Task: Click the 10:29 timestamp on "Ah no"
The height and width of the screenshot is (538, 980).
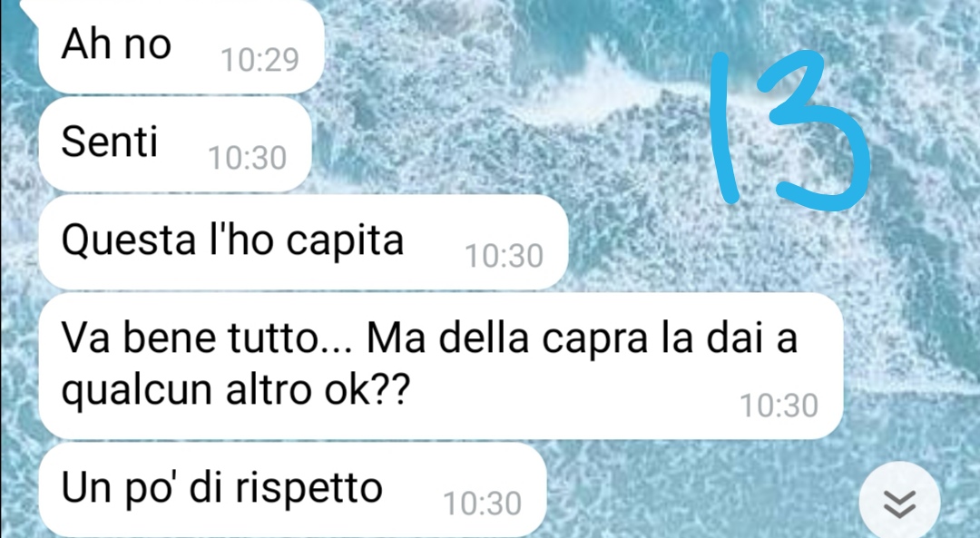Action: point(260,61)
